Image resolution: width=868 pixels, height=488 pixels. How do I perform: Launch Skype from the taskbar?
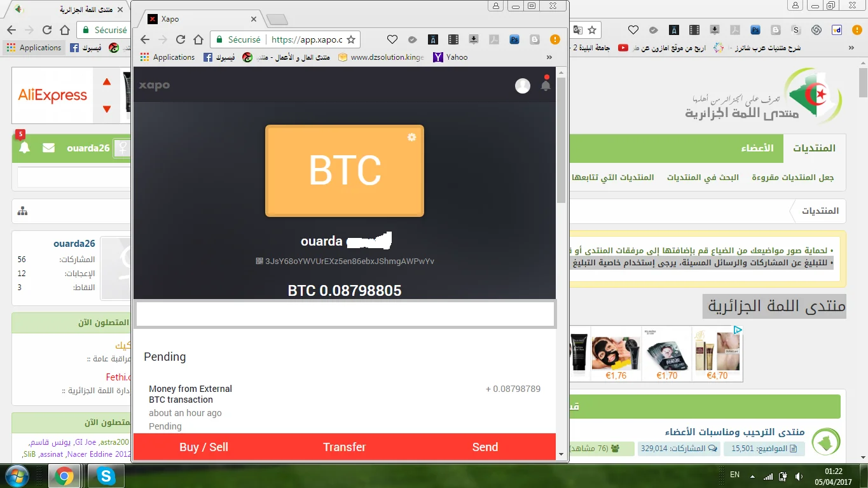[105, 475]
